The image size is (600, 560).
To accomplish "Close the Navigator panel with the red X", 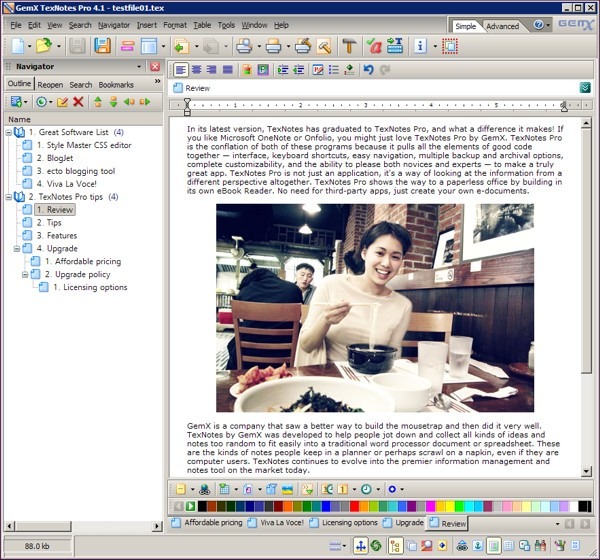I will coord(155,67).
